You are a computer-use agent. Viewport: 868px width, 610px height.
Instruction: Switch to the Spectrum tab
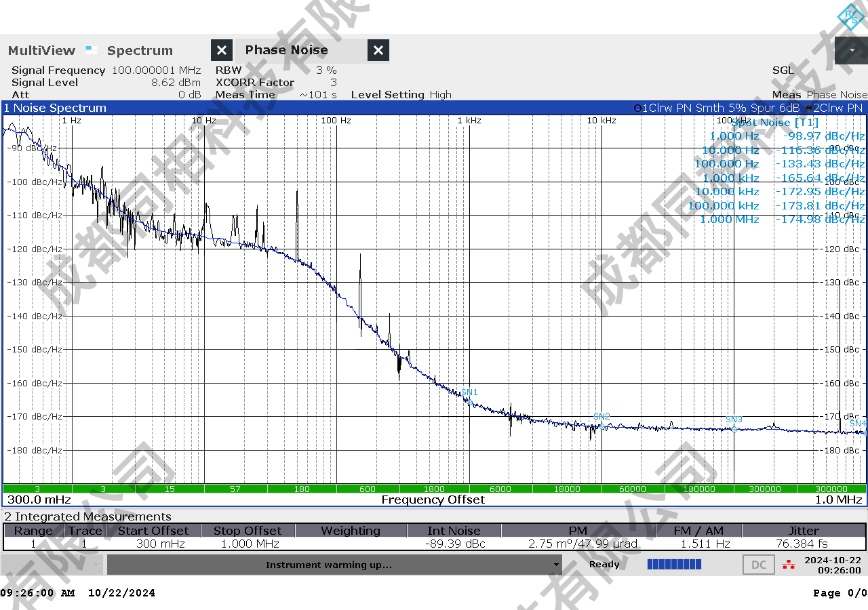(x=140, y=50)
